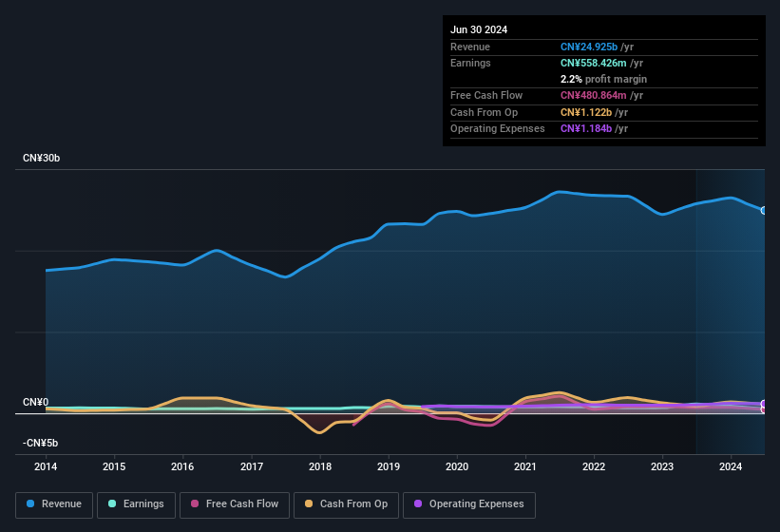Click the CN¥24.925b revenue value
The width and height of the screenshot is (780, 532).
(589, 47)
